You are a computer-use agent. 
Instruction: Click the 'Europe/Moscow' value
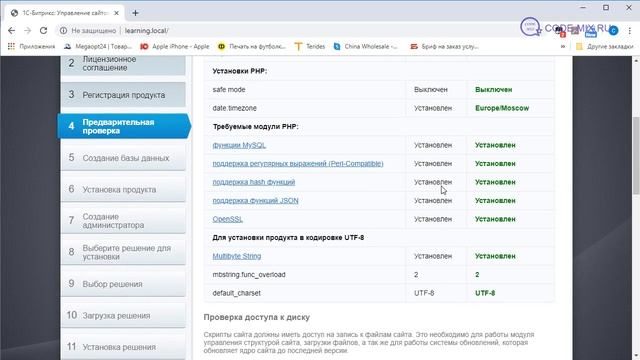pyautogui.click(x=502, y=108)
